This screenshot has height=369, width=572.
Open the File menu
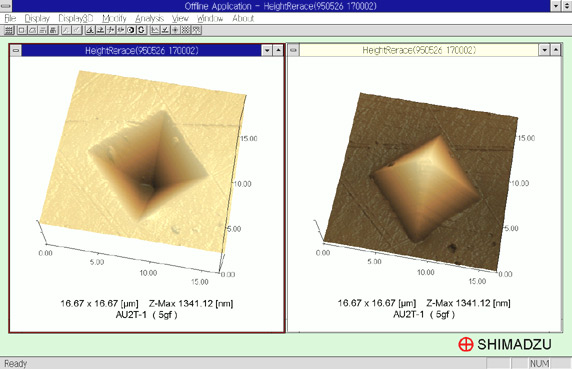10,18
